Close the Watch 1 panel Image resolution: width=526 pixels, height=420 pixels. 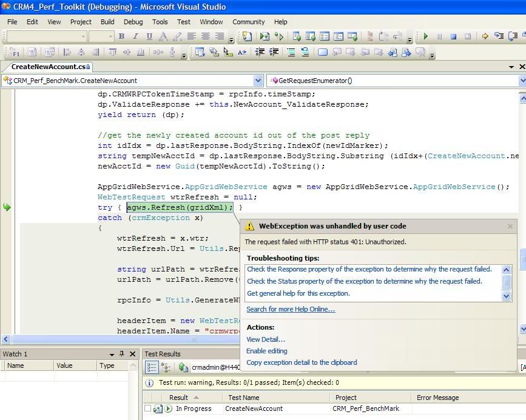132,354
